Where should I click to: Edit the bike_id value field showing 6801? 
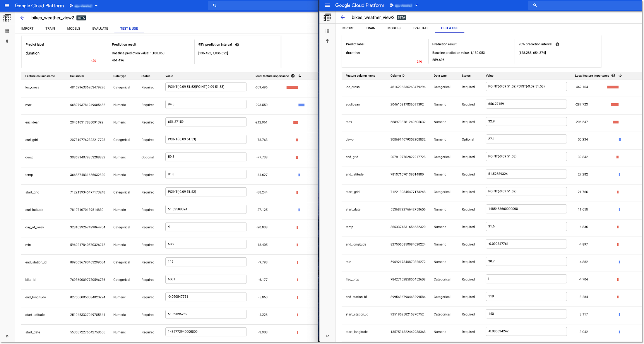point(206,279)
